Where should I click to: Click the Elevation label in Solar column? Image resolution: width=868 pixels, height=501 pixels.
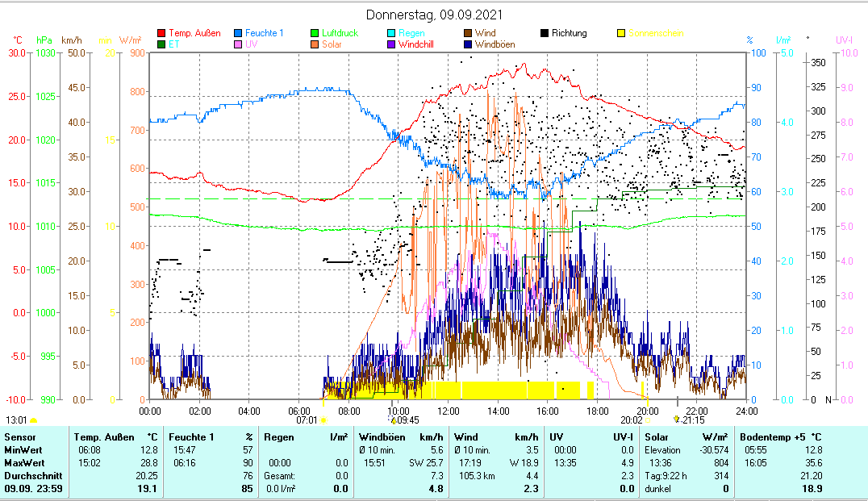[662, 450]
